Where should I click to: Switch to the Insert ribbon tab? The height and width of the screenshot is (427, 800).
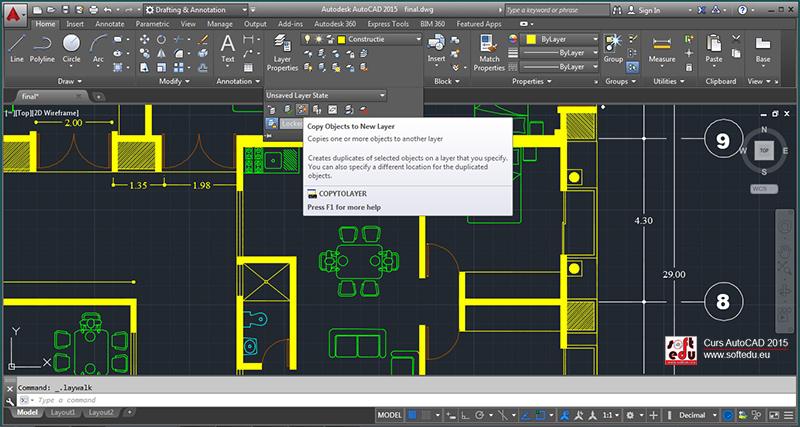click(75, 24)
